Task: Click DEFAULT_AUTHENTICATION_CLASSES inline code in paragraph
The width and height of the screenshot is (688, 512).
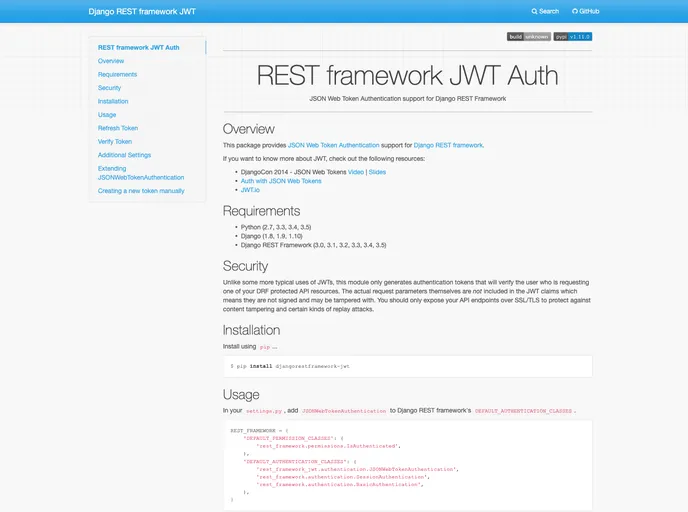Action: (x=523, y=411)
